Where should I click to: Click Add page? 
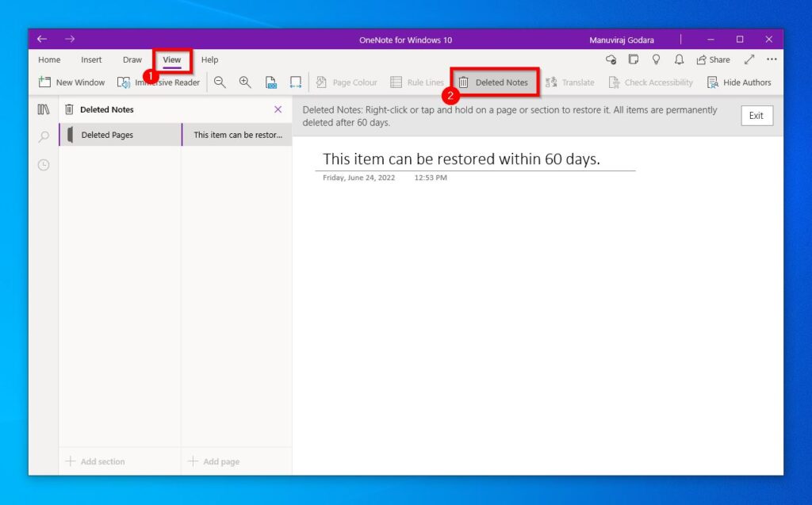click(x=213, y=461)
